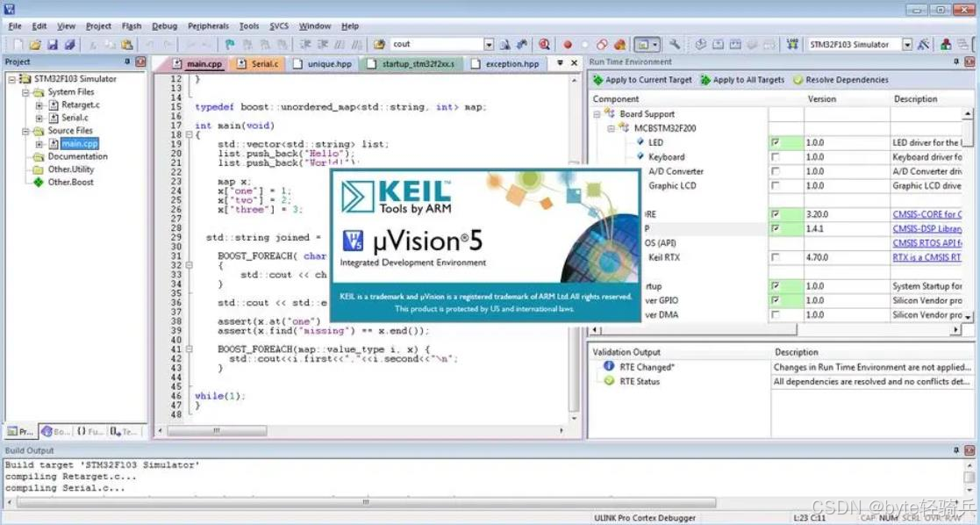Switch to the Serial.c editor tab

[258, 64]
